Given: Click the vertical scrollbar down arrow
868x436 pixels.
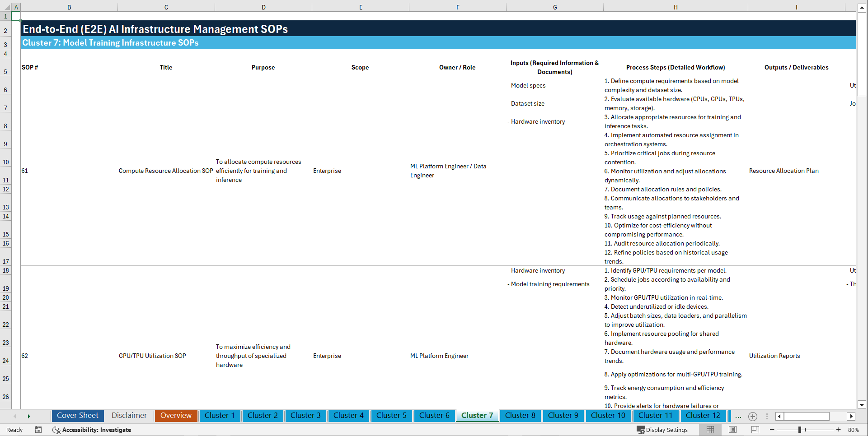Looking at the screenshot, I should (862, 405).
